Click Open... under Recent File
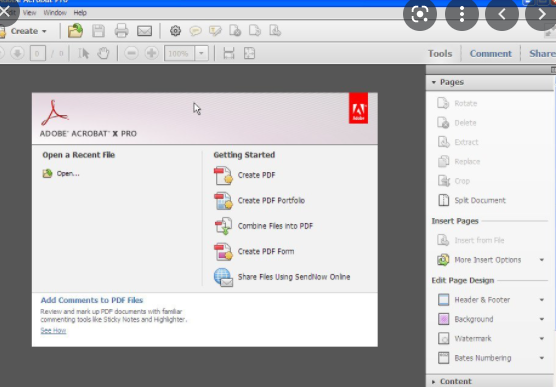This screenshot has width=556, height=387. [x=61, y=173]
